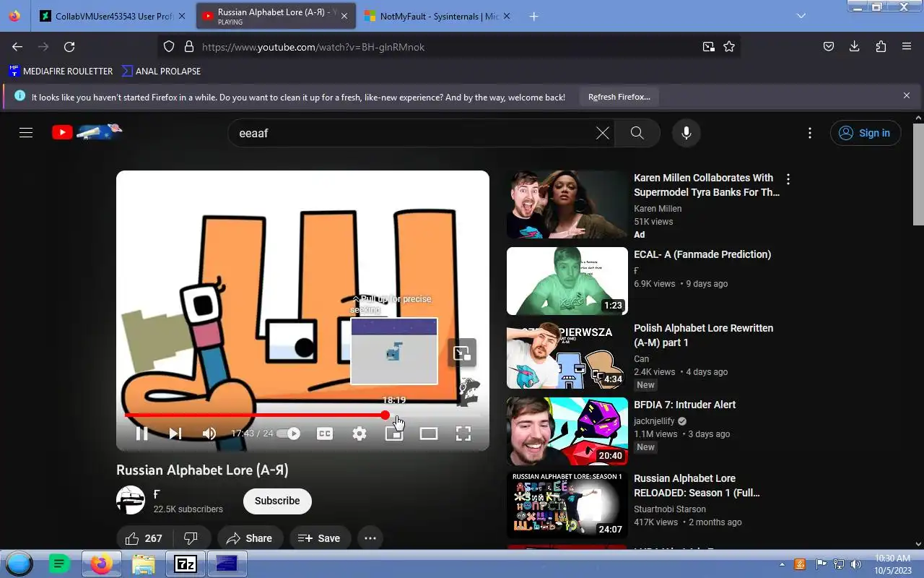Viewport: 924px width, 578px height.
Task: Open the Karen Millen ad options menu
Action: click(788, 179)
